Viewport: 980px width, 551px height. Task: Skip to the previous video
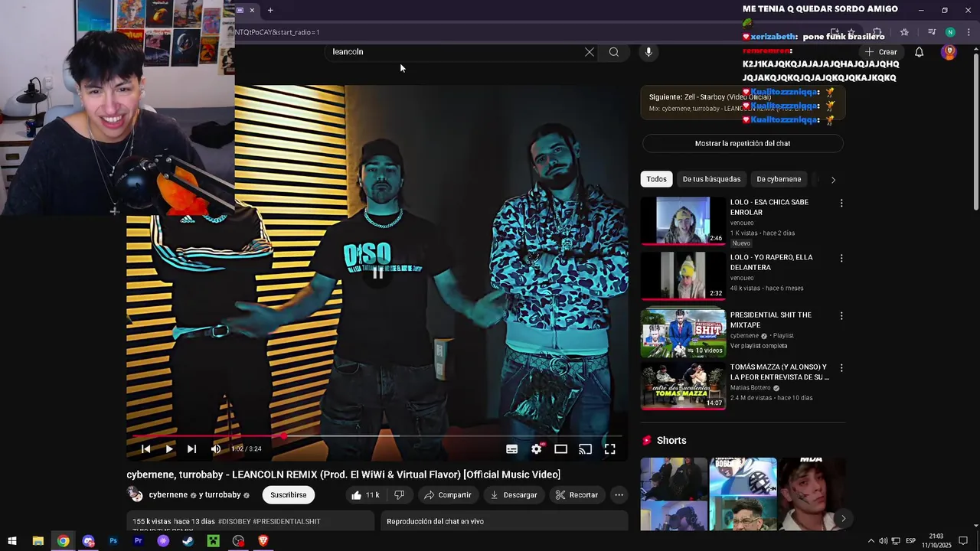coord(145,449)
